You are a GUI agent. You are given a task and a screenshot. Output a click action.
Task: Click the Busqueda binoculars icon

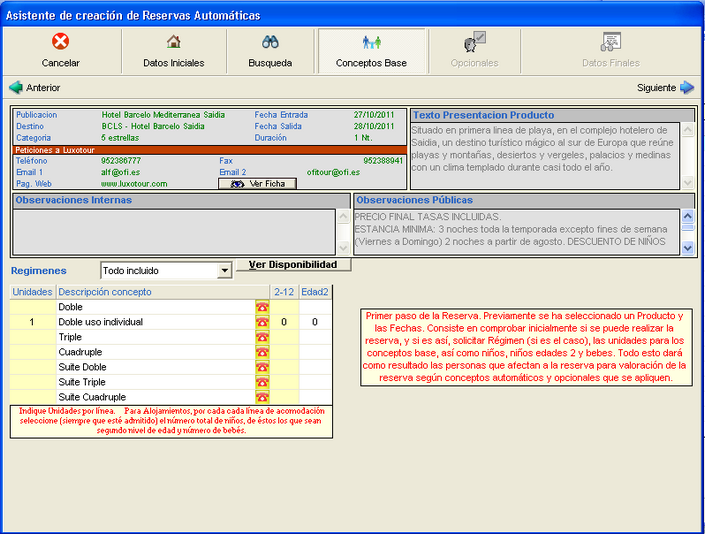tap(270, 42)
